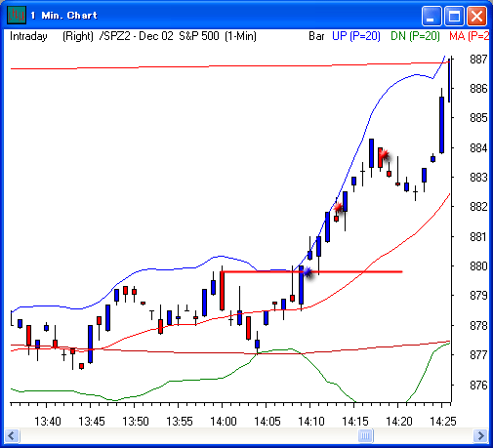The width and height of the screenshot is (493, 448).
Task: Click the 'Bar' legend label
Action: (x=316, y=36)
